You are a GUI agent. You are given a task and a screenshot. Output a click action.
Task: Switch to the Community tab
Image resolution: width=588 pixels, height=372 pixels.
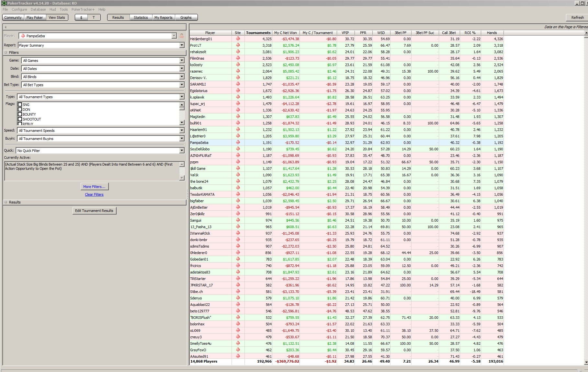(x=13, y=17)
